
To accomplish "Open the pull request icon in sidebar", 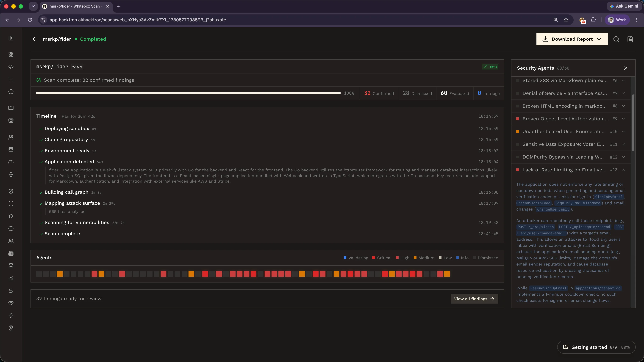I will (11, 216).
